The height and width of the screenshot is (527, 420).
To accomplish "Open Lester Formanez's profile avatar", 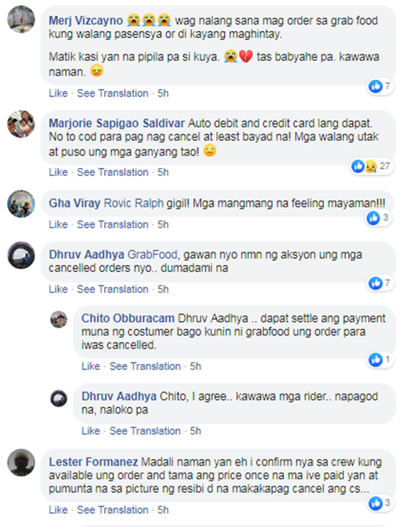I will (21, 463).
